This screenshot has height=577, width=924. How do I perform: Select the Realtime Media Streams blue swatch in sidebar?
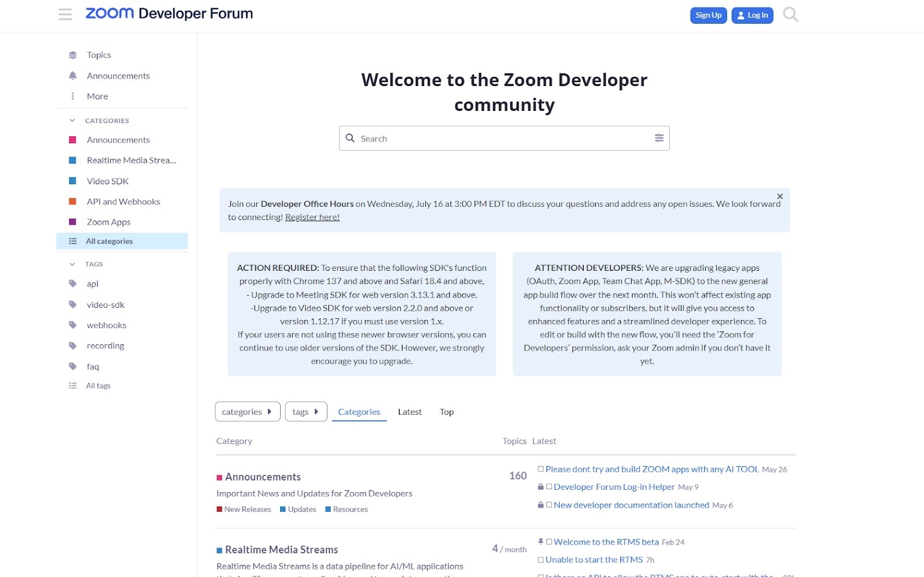(x=73, y=161)
